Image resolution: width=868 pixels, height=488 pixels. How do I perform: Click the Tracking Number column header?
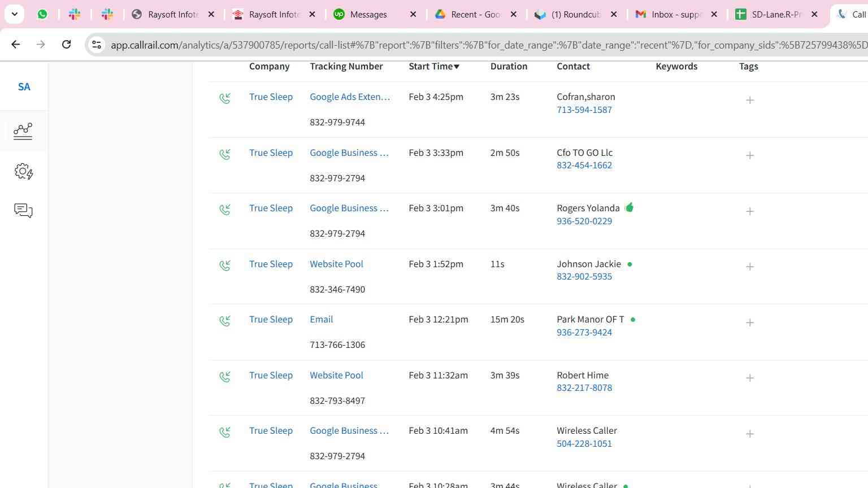(x=346, y=67)
